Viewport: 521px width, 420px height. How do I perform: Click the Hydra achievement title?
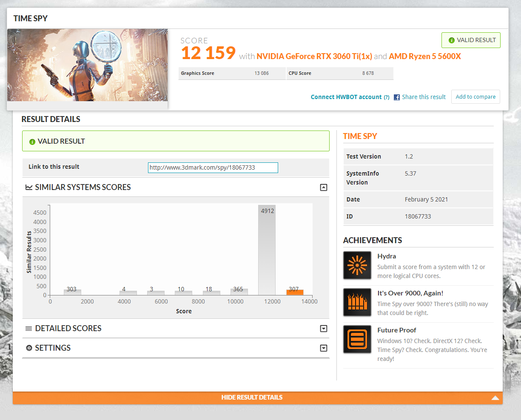pyautogui.click(x=387, y=256)
